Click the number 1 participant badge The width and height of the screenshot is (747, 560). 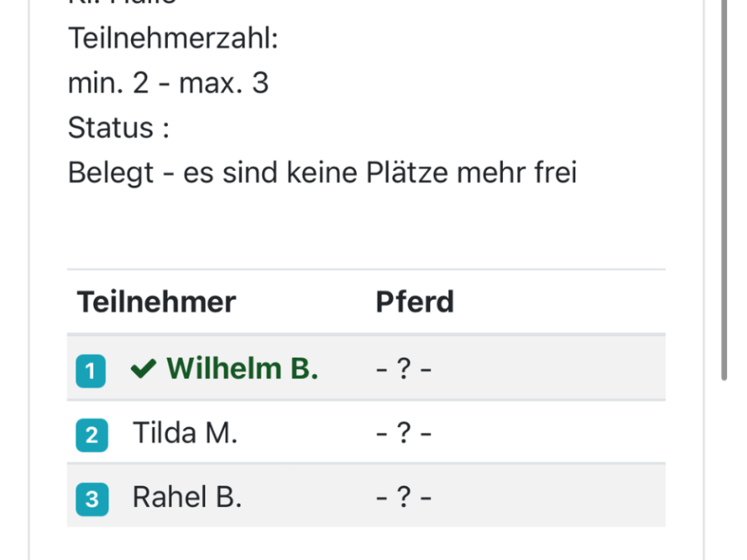(91, 370)
